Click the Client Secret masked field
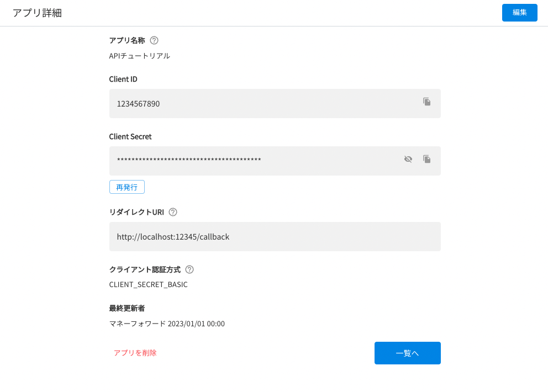 (x=249, y=161)
